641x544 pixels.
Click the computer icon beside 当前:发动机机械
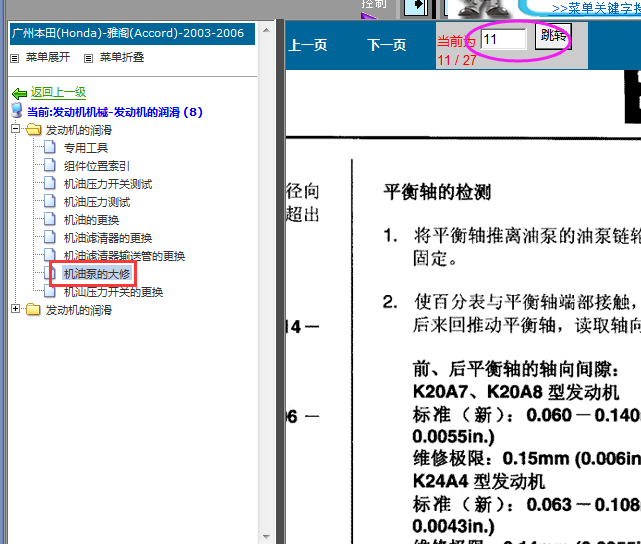click(17, 111)
